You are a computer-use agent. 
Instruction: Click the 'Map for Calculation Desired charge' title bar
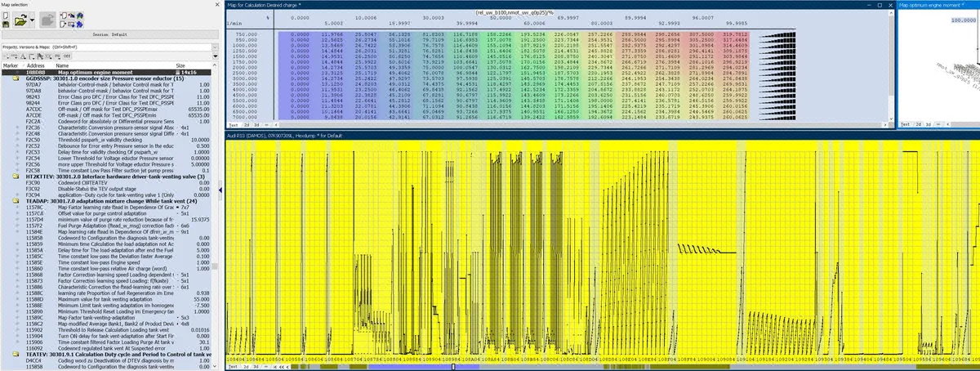tap(559, 4)
